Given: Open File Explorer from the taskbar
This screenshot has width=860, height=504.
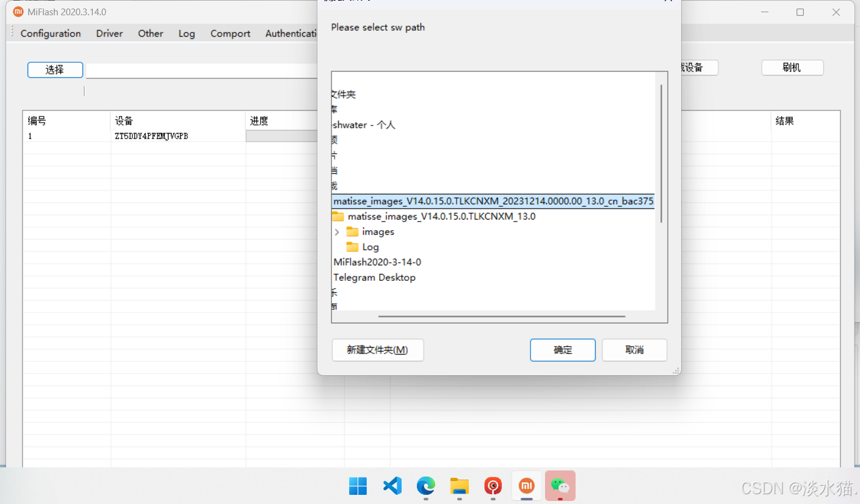Looking at the screenshot, I should point(459,486).
